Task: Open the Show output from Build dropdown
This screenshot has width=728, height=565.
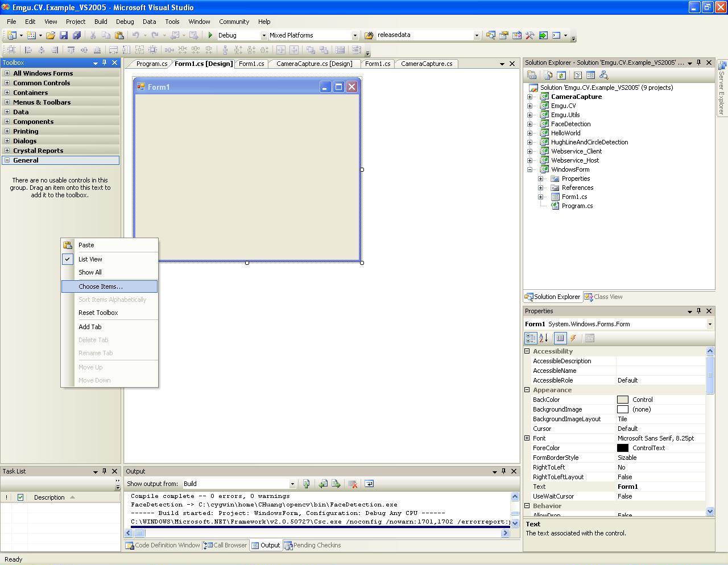Action: coord(292,484)
